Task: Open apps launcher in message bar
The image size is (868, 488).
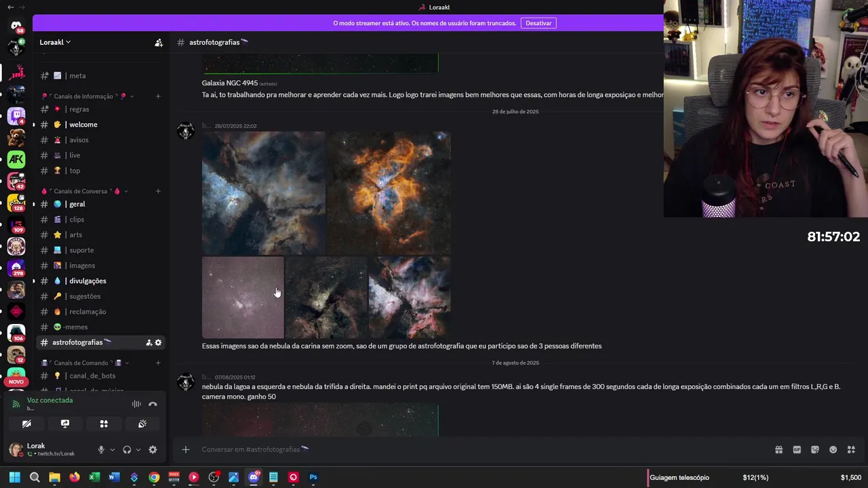Action: point(851,449)
